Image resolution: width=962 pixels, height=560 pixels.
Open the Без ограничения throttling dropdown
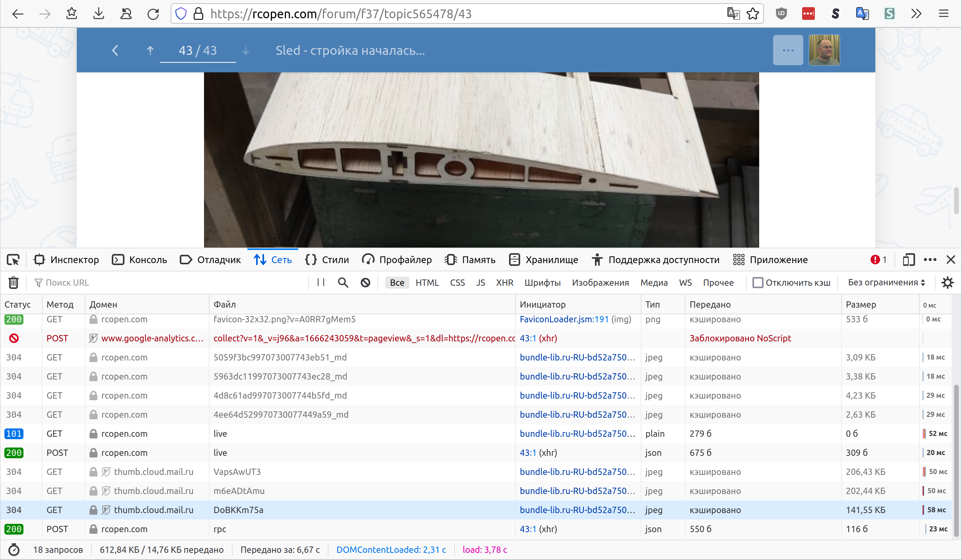tap(886, 283)
